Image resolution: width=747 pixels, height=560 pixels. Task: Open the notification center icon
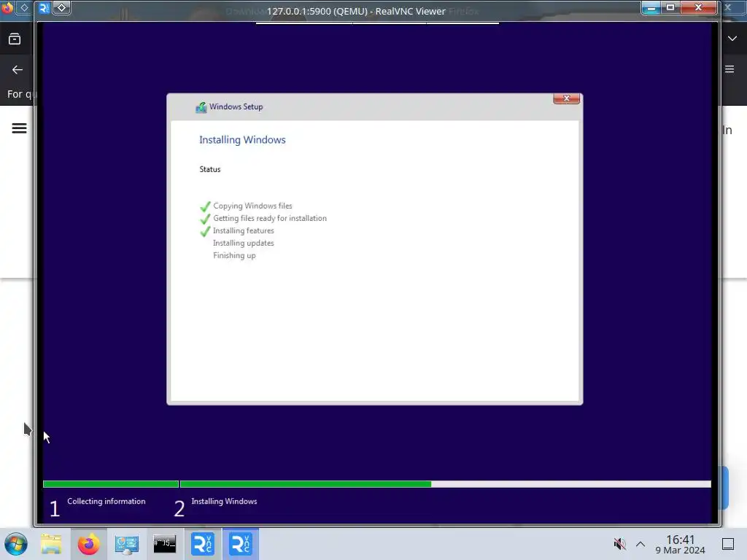728,544
